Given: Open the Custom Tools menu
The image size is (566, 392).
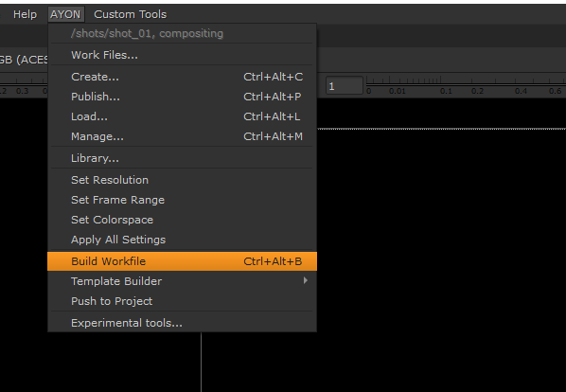Looking at the screenshot, I should point(131,14).
